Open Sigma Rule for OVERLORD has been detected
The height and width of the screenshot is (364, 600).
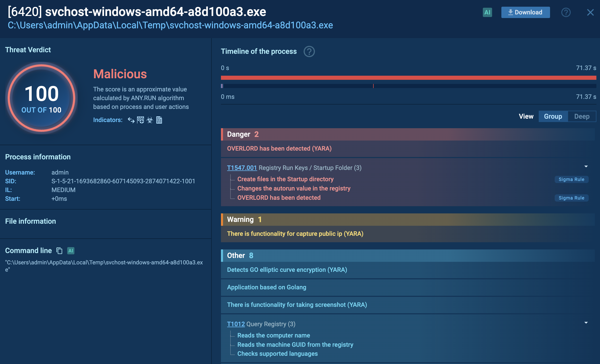click(571, 198)
